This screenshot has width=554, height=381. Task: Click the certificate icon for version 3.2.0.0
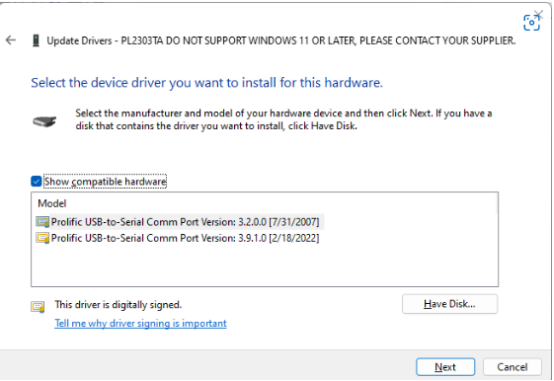(x=42, y=222)
